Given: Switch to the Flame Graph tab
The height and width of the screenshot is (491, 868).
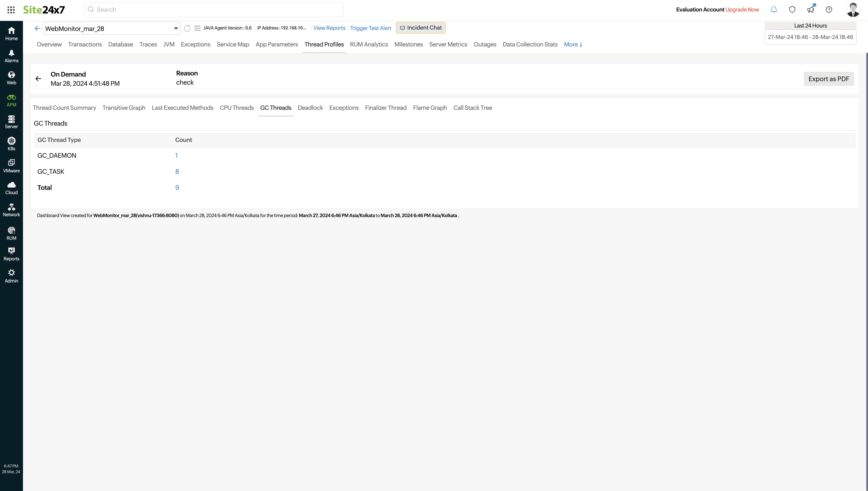Looking at the screenshot, I should [430, 108].
